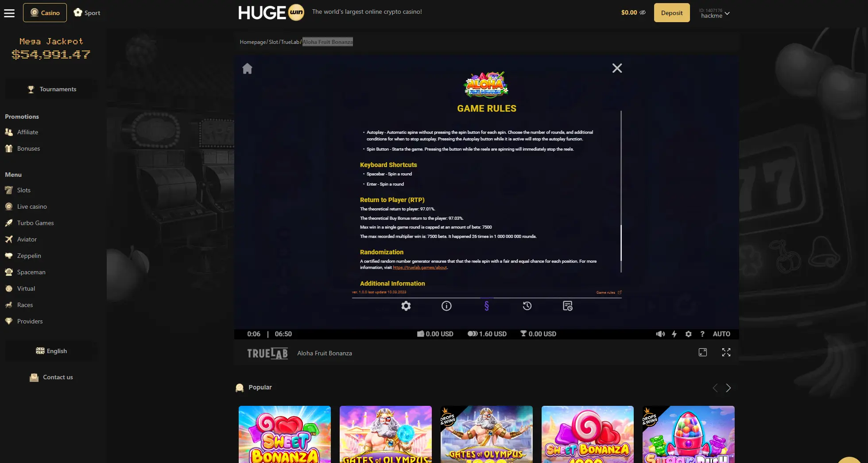Screen dimensions: 868x463
Task: Select the rules section-sign tab
Action: click(487, 306)
